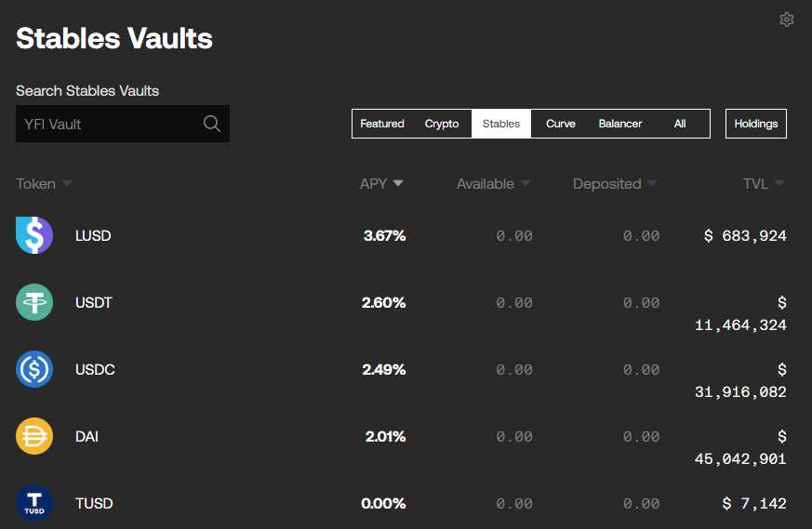Switch to the Featured tab
The image size is (812, 529).
click(x=382, y=124)
